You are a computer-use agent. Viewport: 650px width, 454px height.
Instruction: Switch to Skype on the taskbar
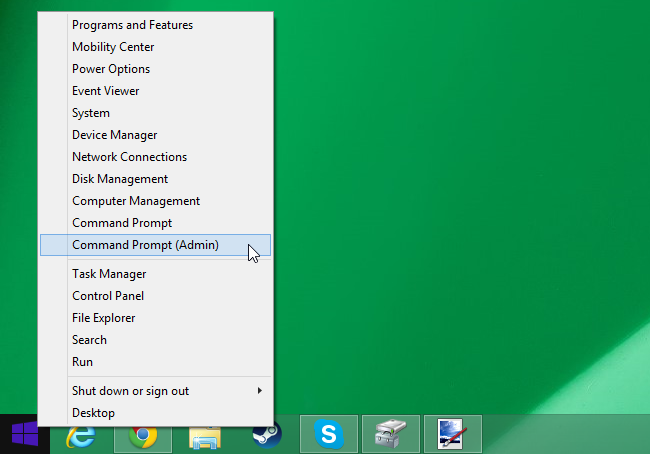329,434
